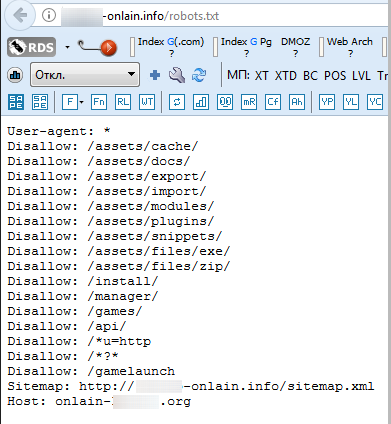Click the Cf icon button
This screenshot has height=424, width=391.
pyautogui.click(x=273, y=102)
